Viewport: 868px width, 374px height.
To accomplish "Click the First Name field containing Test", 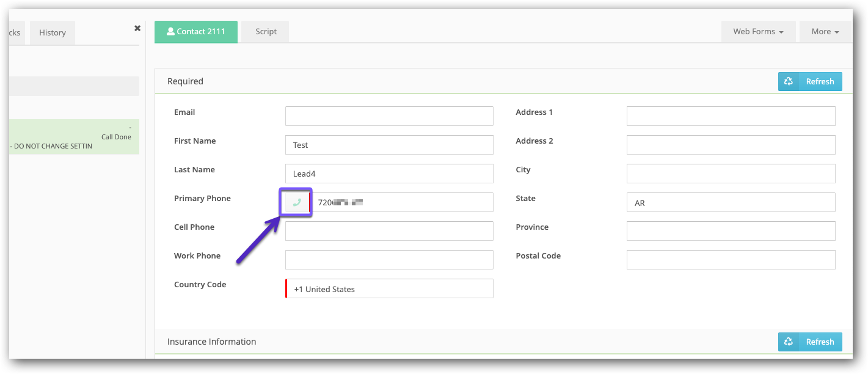I will (389, 144).
